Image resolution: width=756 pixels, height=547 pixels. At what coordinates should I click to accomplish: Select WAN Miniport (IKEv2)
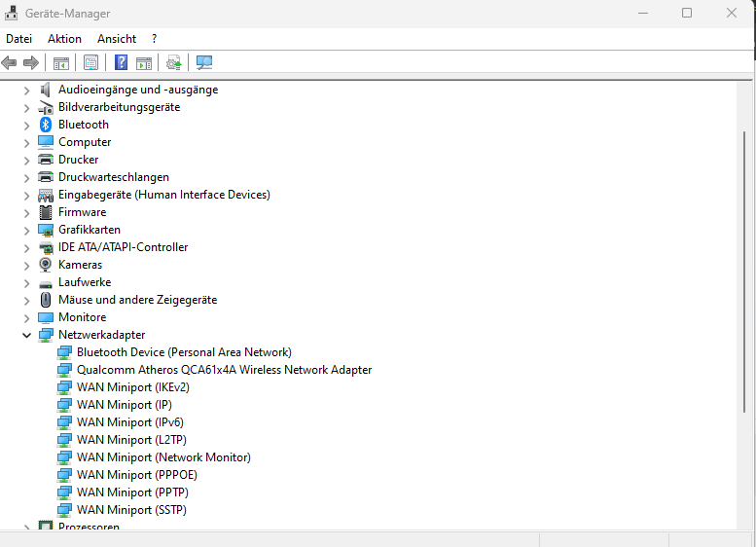point(133,387)
